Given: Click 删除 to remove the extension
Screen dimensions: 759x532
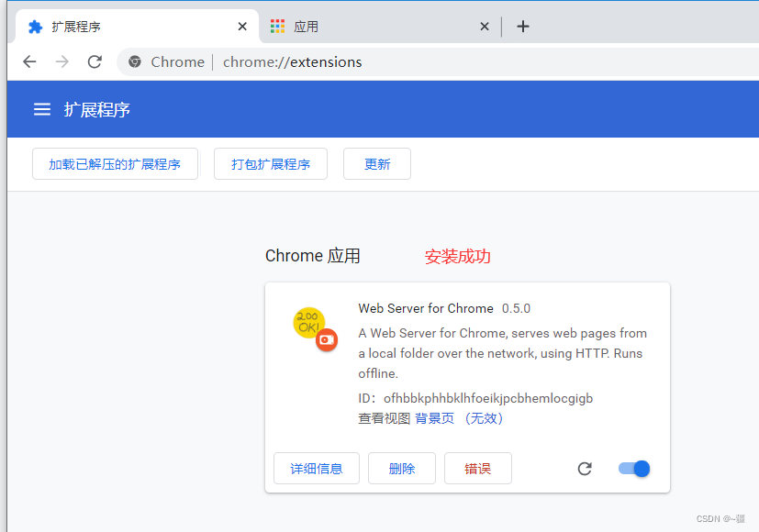Looking at the screenshot, I should tap(402, 468).
